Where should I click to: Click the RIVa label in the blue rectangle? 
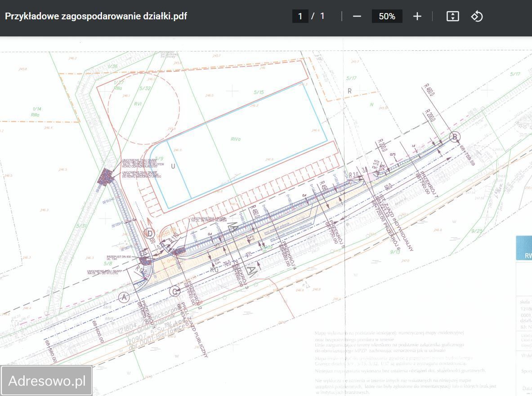(x=235, y=139)
